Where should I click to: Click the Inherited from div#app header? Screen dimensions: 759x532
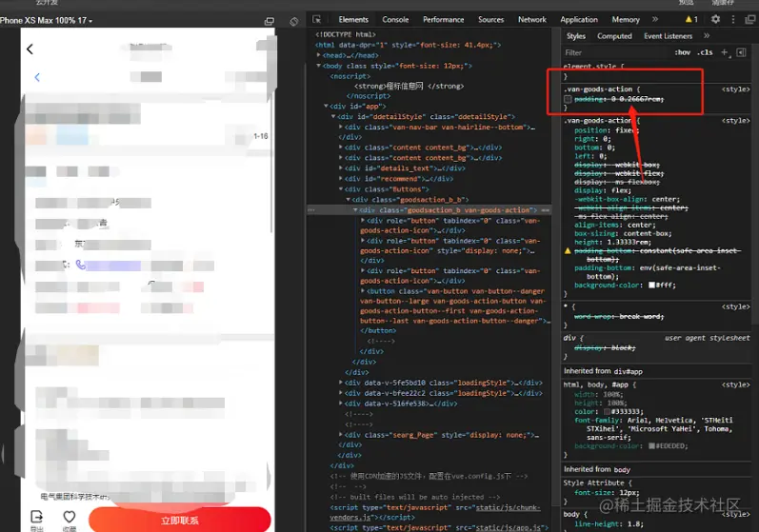pyautogui.click(x=603, y=371)
